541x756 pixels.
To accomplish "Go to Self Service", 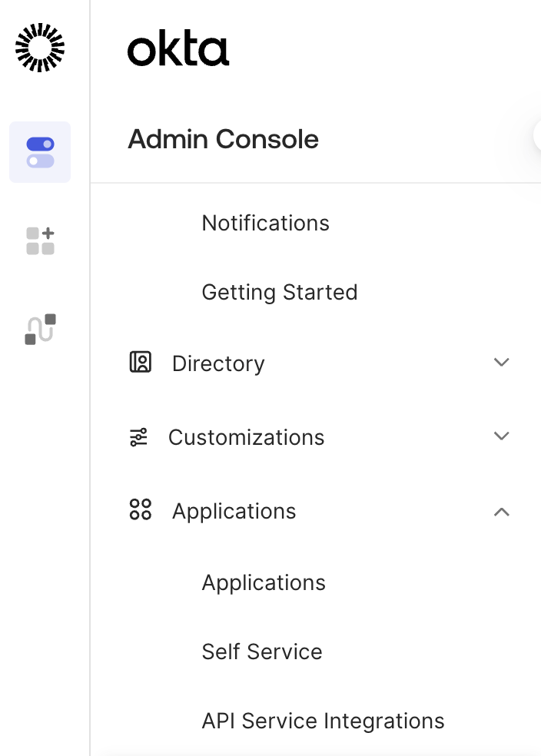I will (262, 652).
